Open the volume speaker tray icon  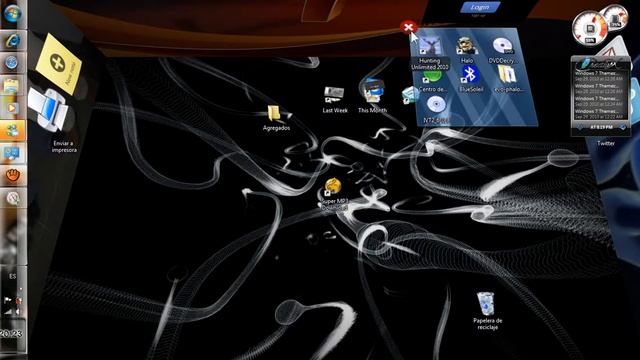pos(18,312)
